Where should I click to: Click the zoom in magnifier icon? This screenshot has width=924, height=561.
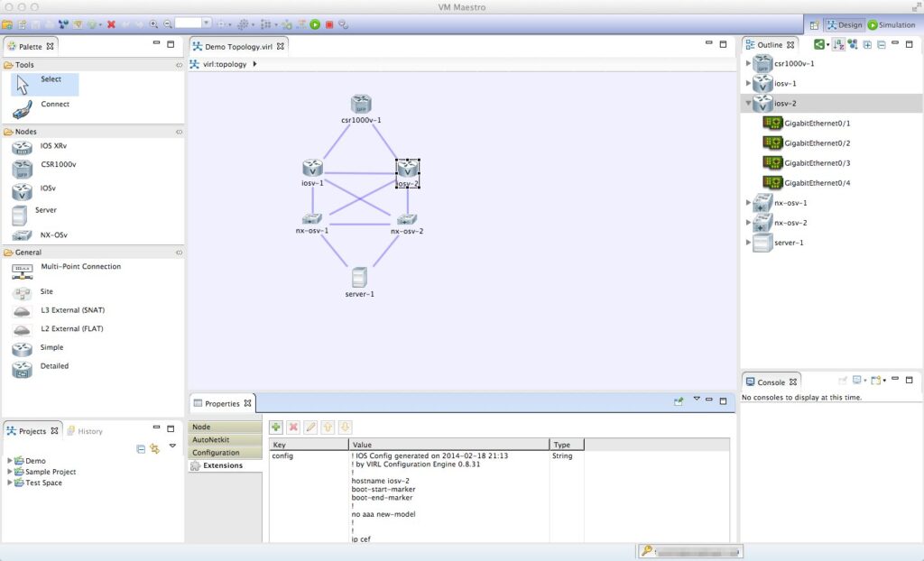[153, 24]
